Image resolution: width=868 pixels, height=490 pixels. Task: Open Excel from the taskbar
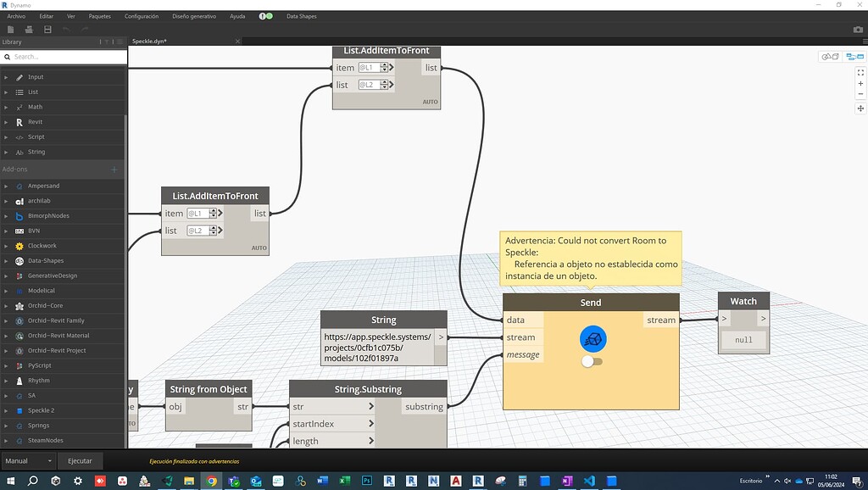click(344, 481)
